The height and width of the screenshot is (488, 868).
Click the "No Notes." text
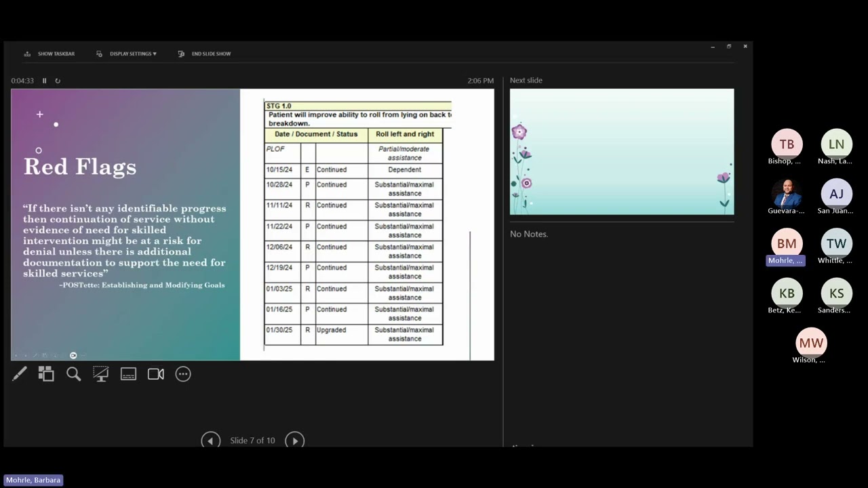(x=529, y=234)
